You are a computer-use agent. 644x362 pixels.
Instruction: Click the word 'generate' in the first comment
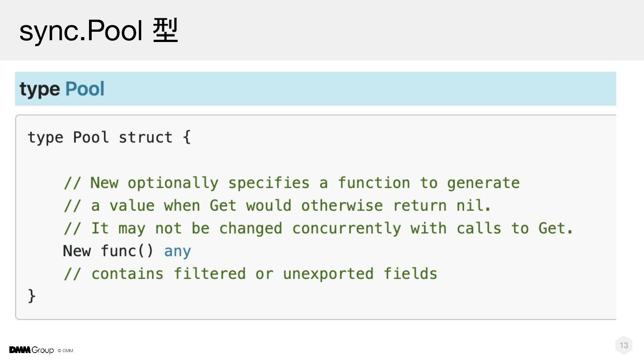tap(483, 183)
